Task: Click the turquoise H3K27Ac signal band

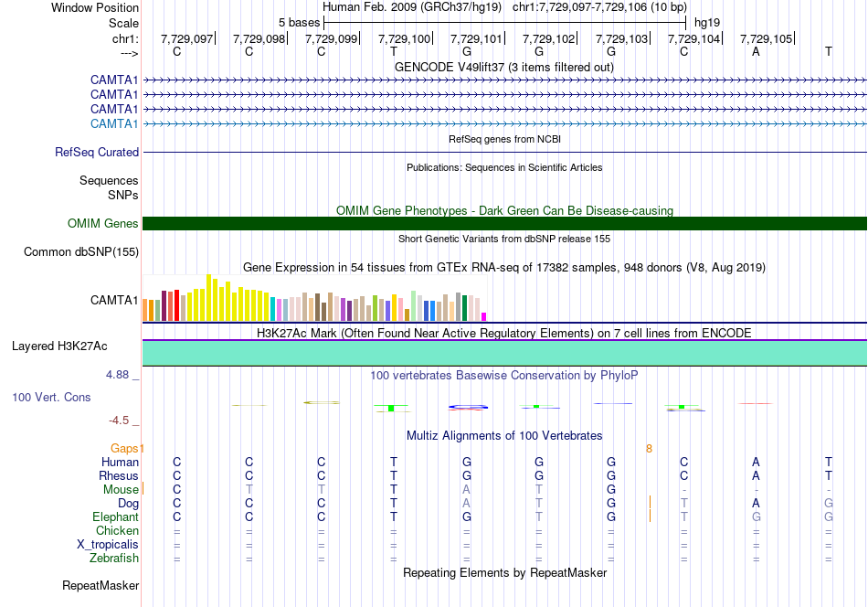Action: click(504, 353)
